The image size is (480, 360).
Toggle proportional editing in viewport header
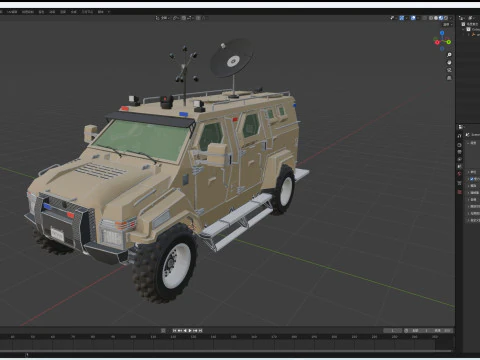tap(198, 18)
